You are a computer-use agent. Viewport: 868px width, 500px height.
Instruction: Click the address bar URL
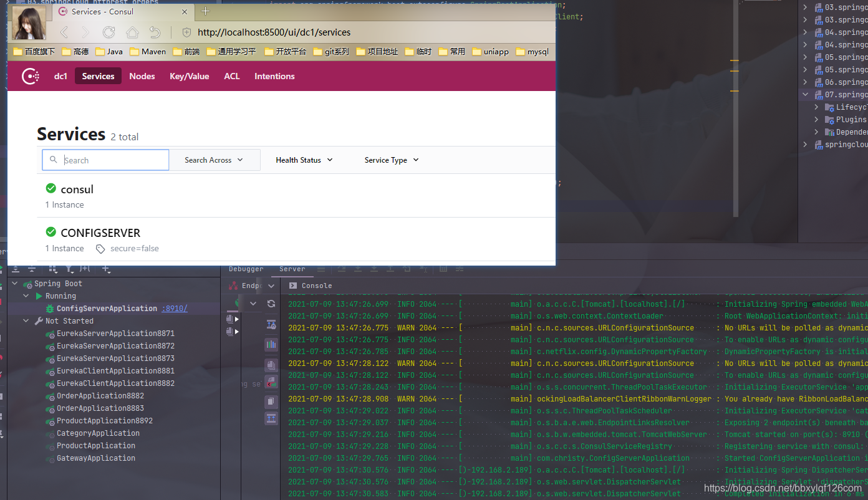pos(274,32)
